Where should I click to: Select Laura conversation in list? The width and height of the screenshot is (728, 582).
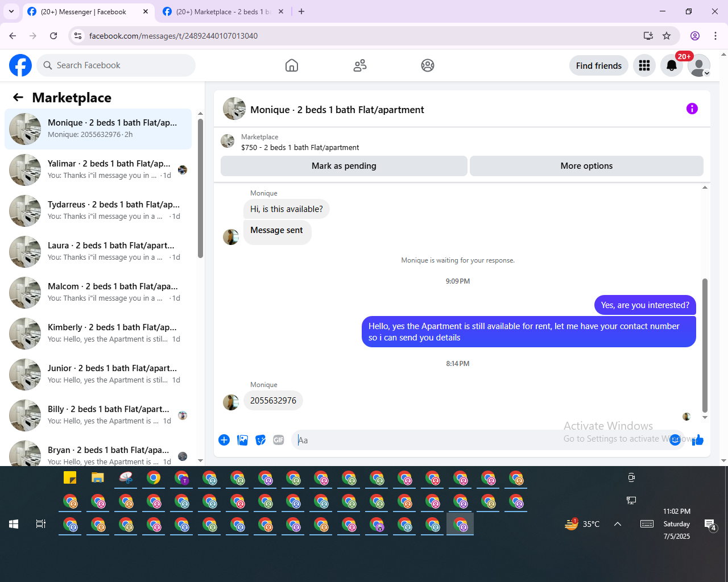[98, 252]
